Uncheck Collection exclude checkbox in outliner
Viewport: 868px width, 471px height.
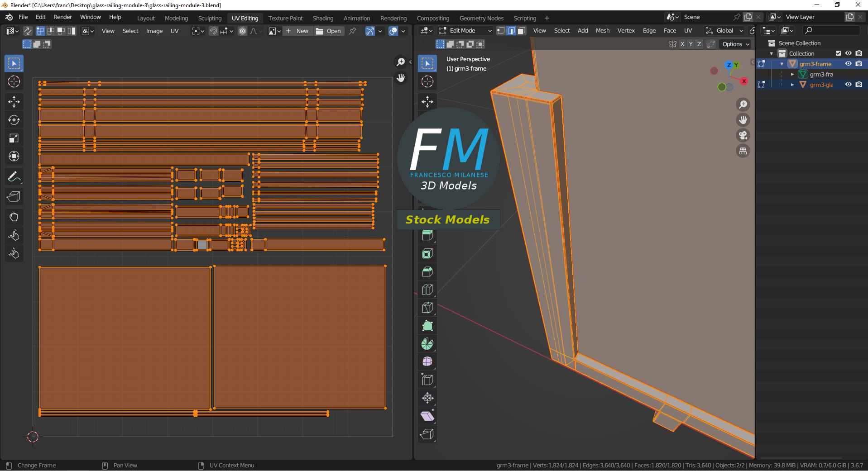(838, 53)
